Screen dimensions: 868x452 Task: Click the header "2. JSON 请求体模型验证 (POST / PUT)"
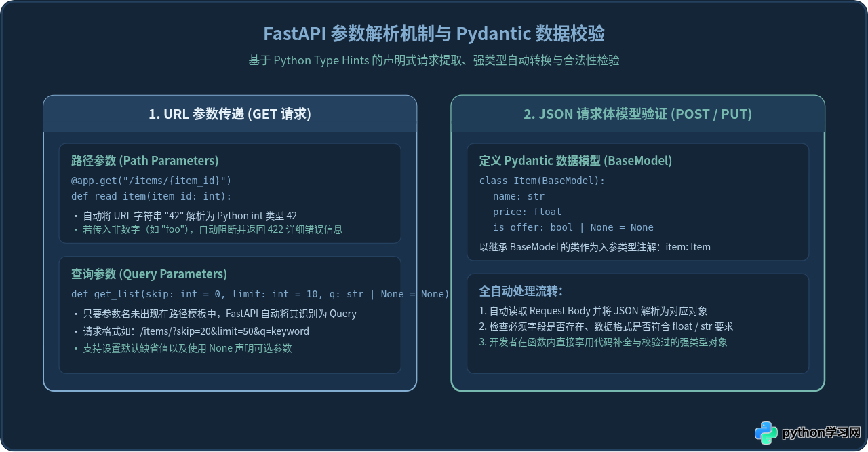coord(637,114)
